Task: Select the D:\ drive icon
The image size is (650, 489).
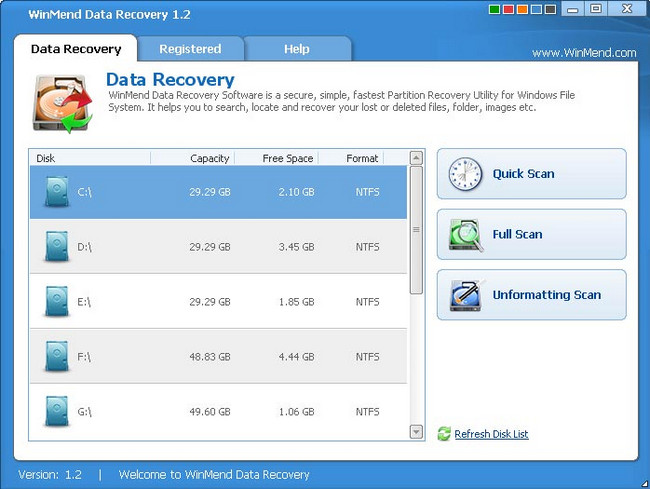Action: pyautogui.click(x=57, y=246)
